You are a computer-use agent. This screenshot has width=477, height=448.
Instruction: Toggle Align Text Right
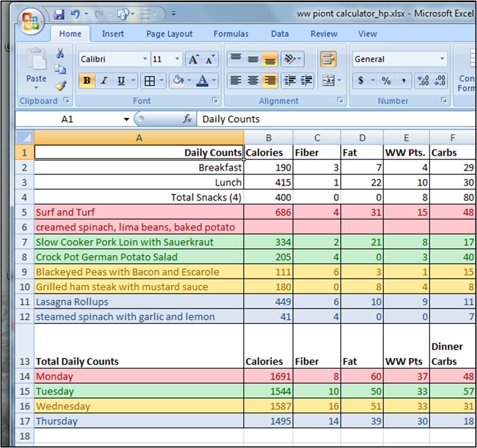click(270, 80)
